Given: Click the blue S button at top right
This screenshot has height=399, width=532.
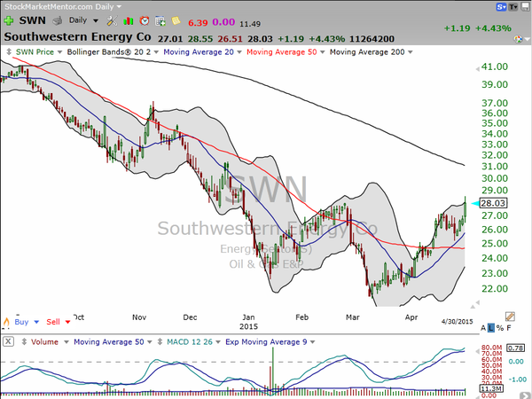Looking at the screenshot, I should tap(501, 7).
